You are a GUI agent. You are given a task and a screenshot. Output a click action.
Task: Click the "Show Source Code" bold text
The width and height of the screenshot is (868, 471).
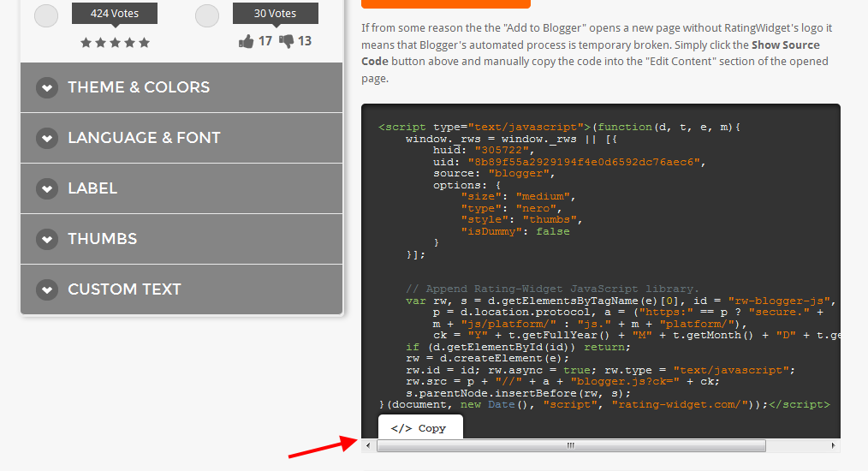(591, 53)
